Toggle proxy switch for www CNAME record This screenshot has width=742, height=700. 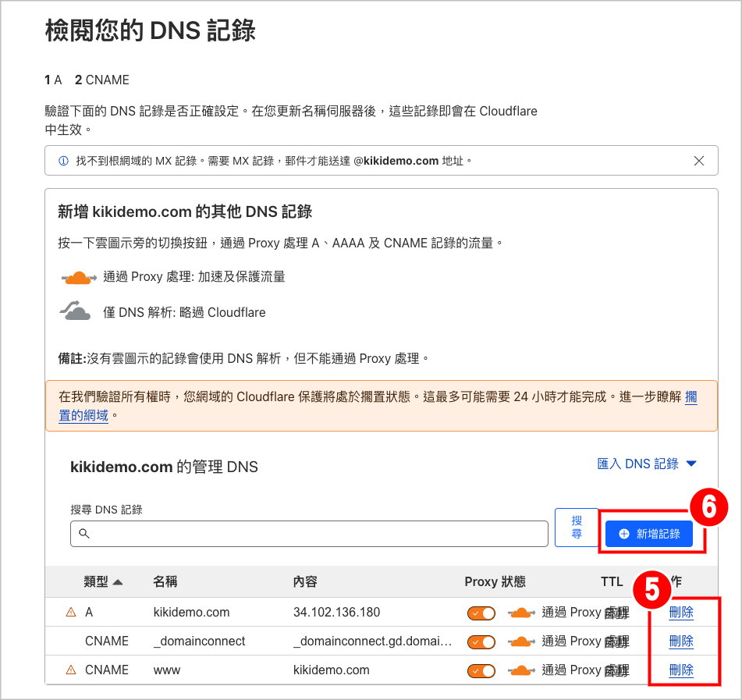coord(481,670)
